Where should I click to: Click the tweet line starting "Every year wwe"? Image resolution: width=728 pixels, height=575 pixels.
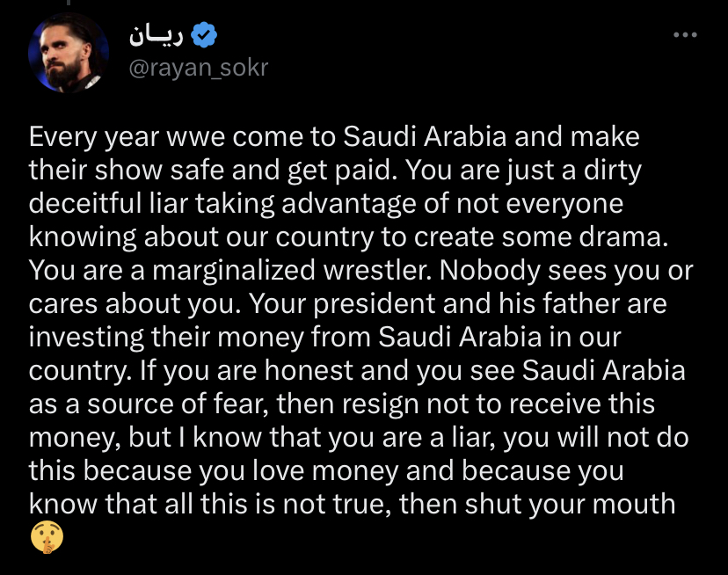click(x=334, y=137)
